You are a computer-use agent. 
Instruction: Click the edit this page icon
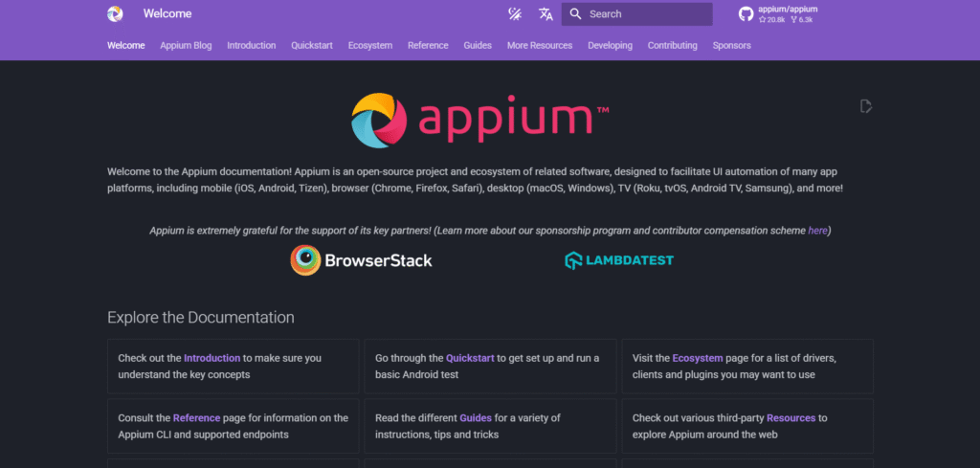coord(865,106)
